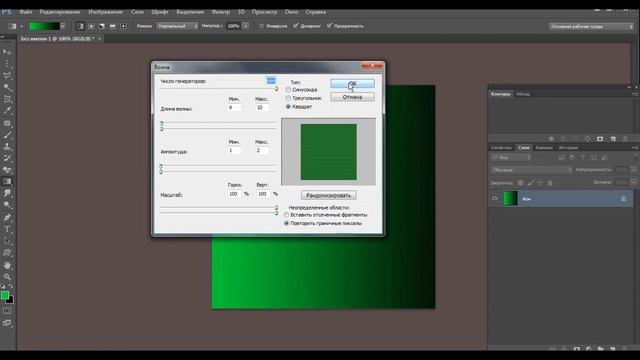Open gradient opacity slider arrow
Image resolution: width=640 pixels, height=360 pixels.
pos(246,26)
